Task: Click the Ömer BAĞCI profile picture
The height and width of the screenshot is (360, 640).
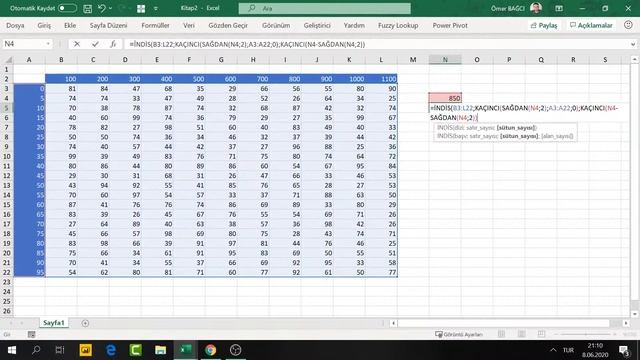Action: click(536, 8)
